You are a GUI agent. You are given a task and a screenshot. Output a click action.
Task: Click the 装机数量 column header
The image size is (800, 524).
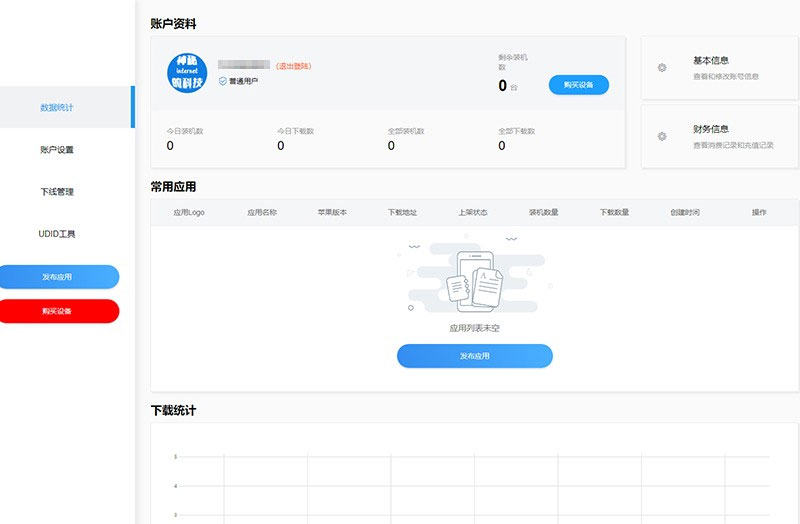544,212
